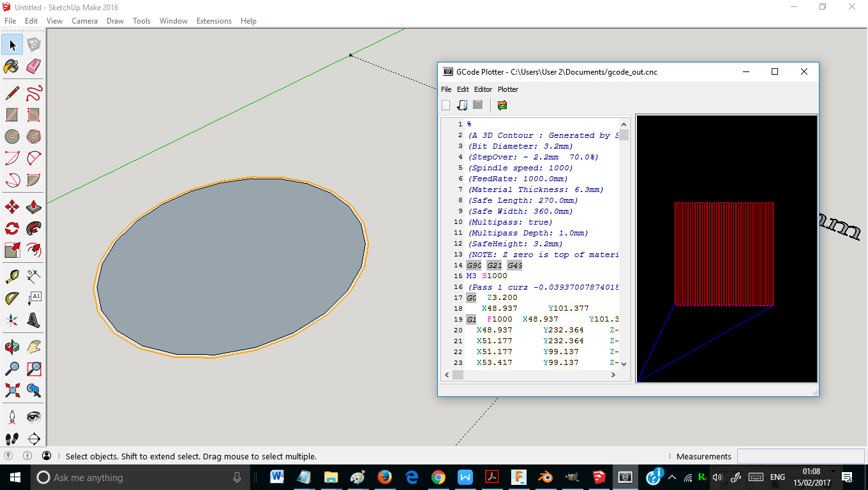This screenshot has width=868, height=490.
Task: Pick the Push/Pull tool
Action: (x=34, y=207)
